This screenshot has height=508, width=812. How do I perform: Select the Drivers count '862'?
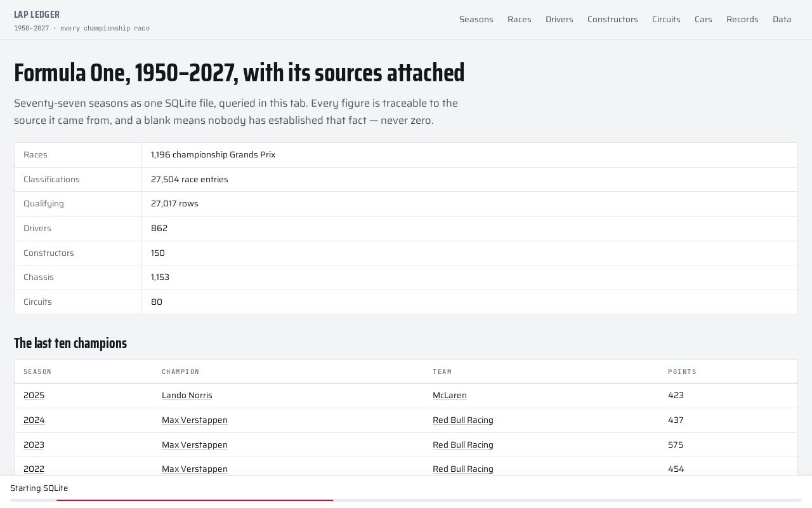(x=159, y=228)
